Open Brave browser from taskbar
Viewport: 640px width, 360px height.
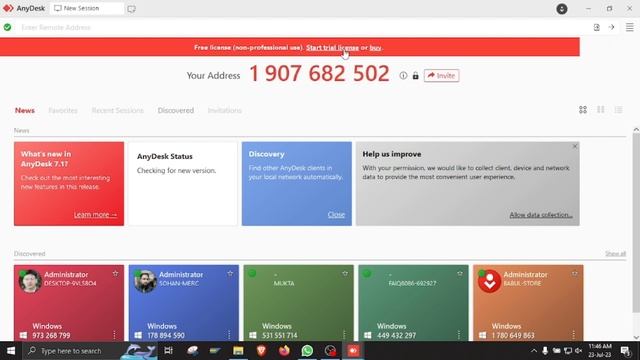coord(261,351)
